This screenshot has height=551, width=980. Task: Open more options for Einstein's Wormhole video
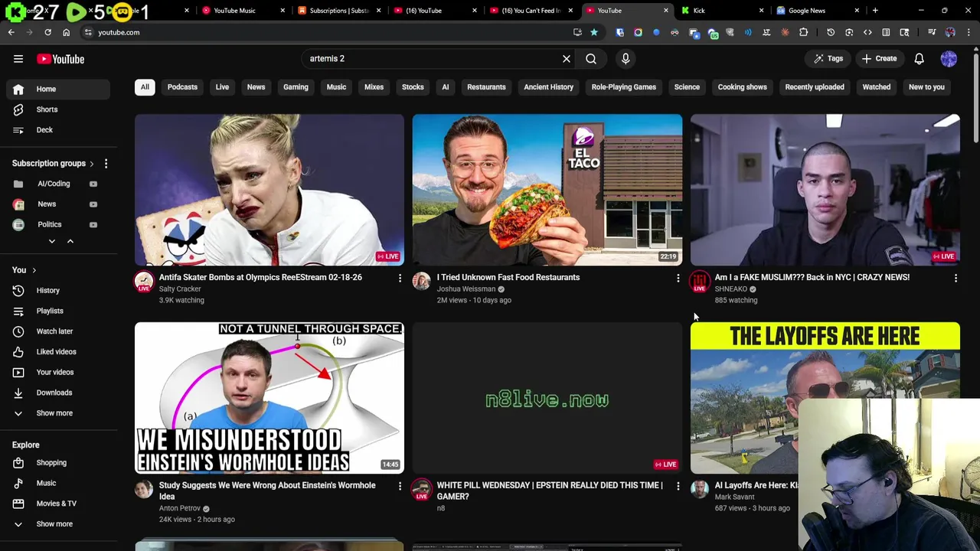tap(400, 486)
